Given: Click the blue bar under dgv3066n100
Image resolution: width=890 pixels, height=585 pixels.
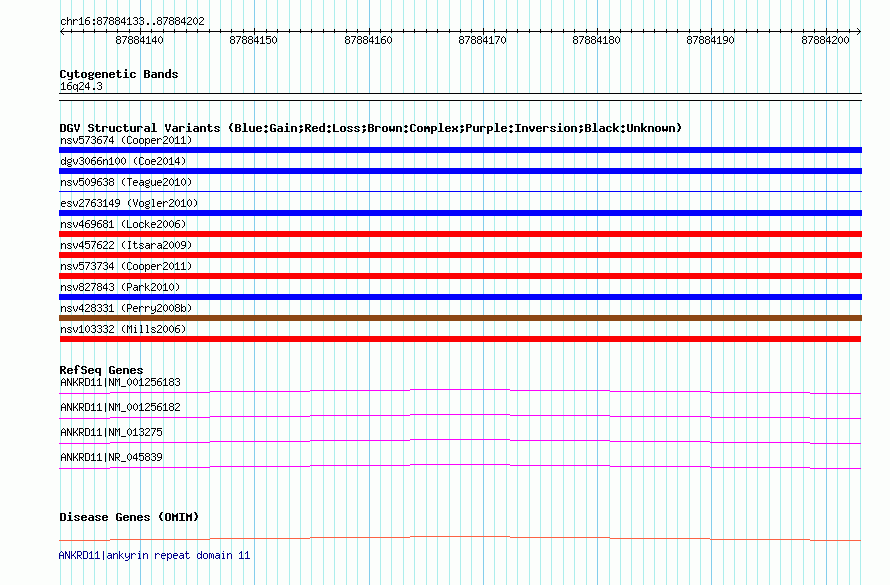Looking at the screenshot, I should [460, 171].
